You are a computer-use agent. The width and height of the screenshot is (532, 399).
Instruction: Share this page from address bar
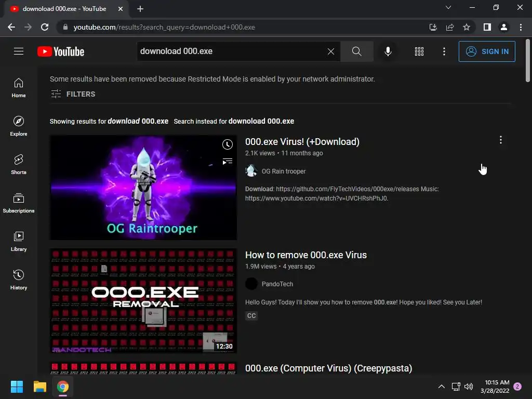pyautogui.click(x=450, y=27)
